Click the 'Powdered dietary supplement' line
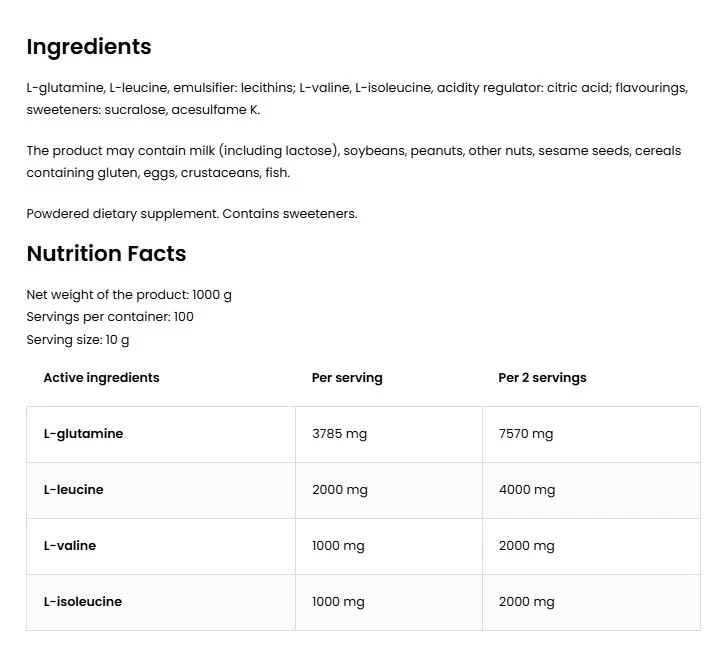The image size is (720, 664). (191, 213)
